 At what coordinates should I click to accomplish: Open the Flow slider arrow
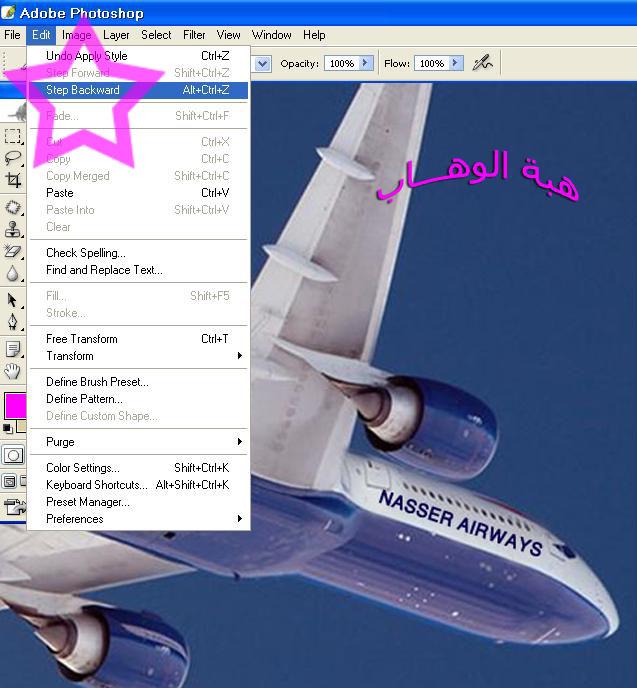tap(455, 63)
